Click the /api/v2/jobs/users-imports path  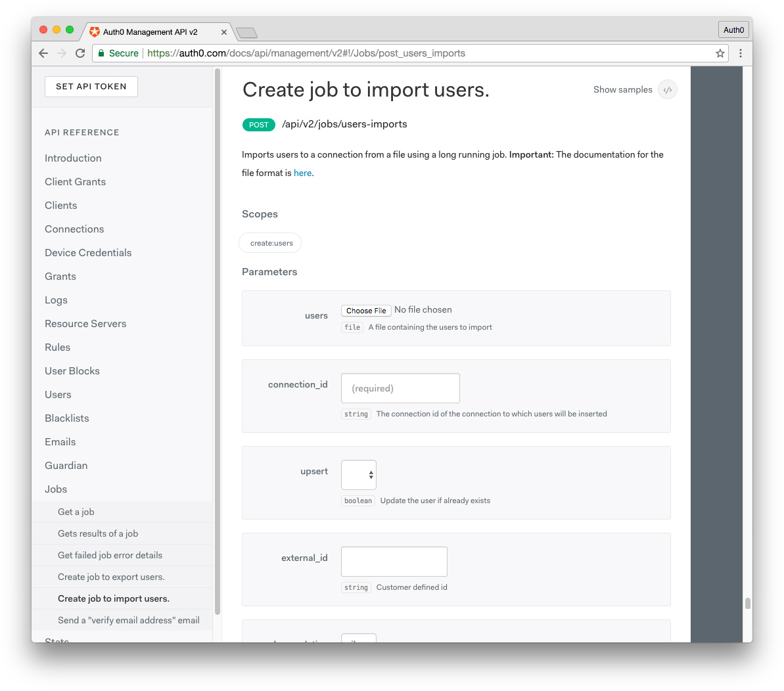point(344,124)
